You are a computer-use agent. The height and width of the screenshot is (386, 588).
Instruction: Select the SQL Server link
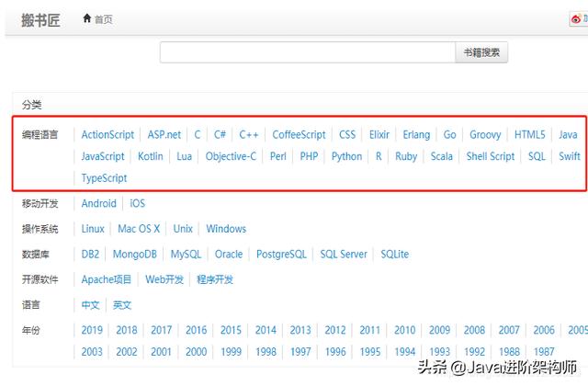pyautogui.click(x=344, y=255)
